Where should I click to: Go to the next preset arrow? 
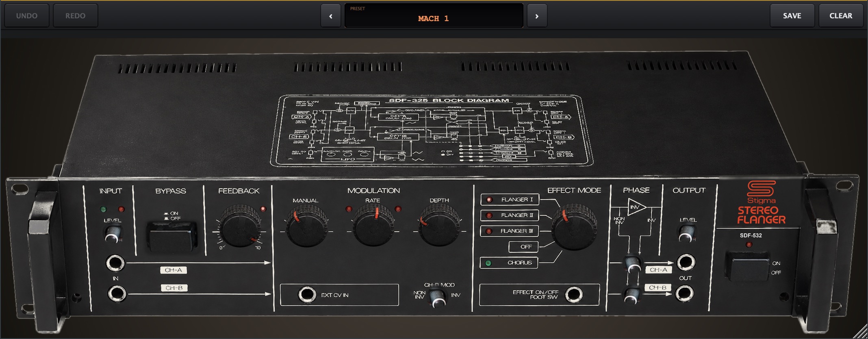(x=537, y=16)
